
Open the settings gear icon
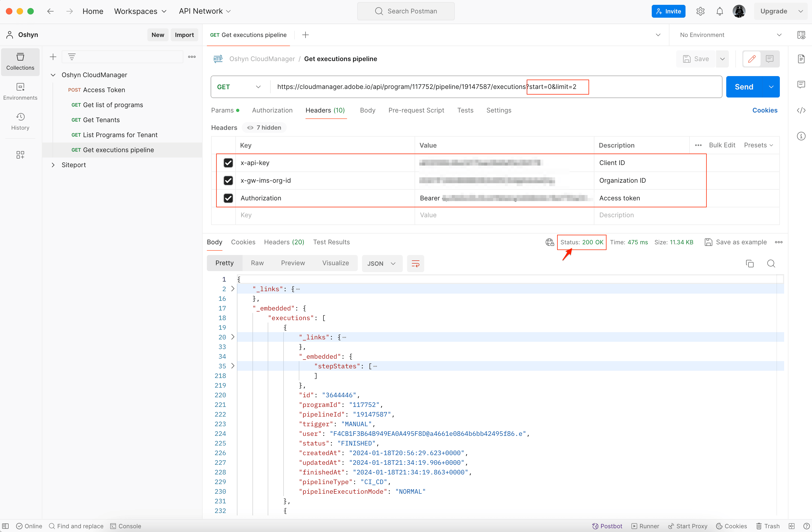pos(700,11)
